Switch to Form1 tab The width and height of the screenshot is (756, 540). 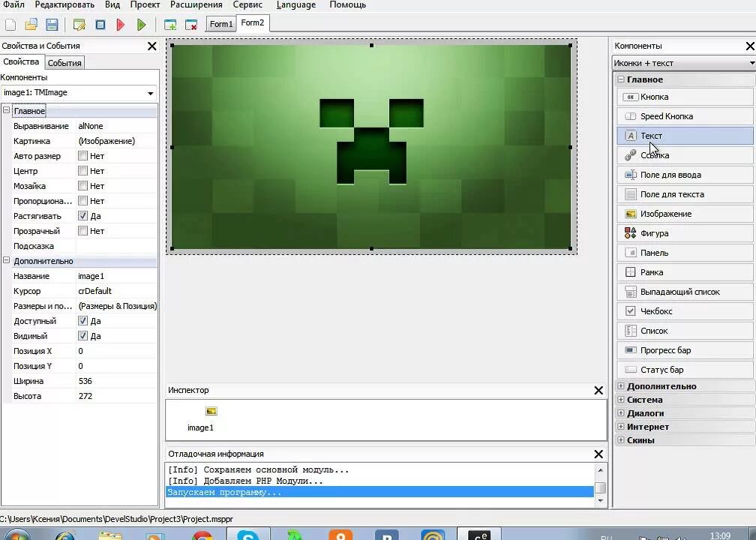pyautogui.click(x=220, y=24)
